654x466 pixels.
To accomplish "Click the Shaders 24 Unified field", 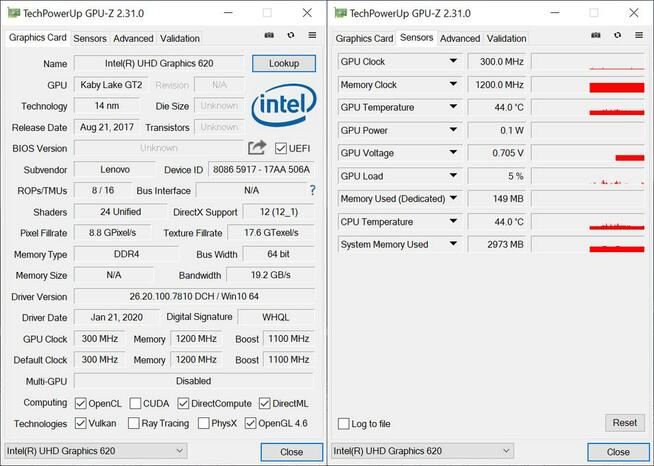I will (x=121, y=212).
